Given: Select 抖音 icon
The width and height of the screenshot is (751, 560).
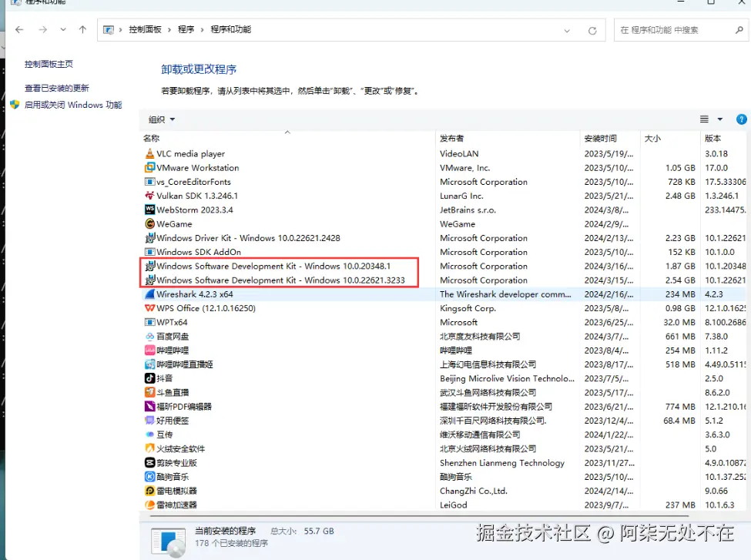Looking at the screenshot, I should [150, 378].
